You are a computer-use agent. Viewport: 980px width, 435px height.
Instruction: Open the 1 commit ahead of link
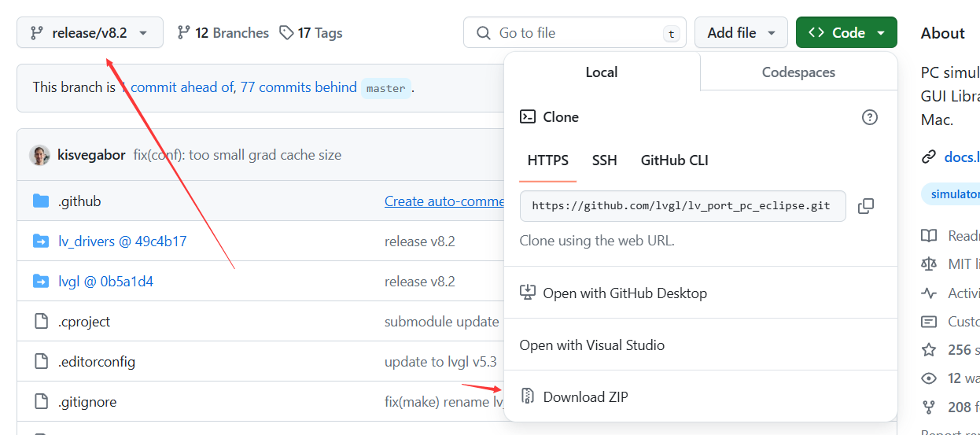[x=178, y=87]
